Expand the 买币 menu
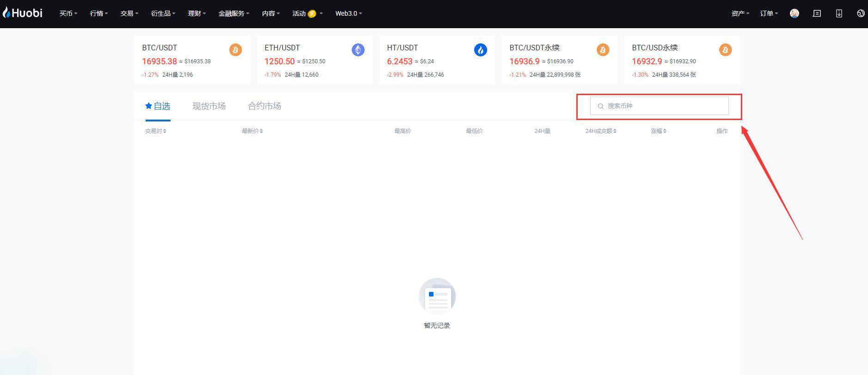The image size is (868, 375). pyautogui.click(x=68, y=13)
